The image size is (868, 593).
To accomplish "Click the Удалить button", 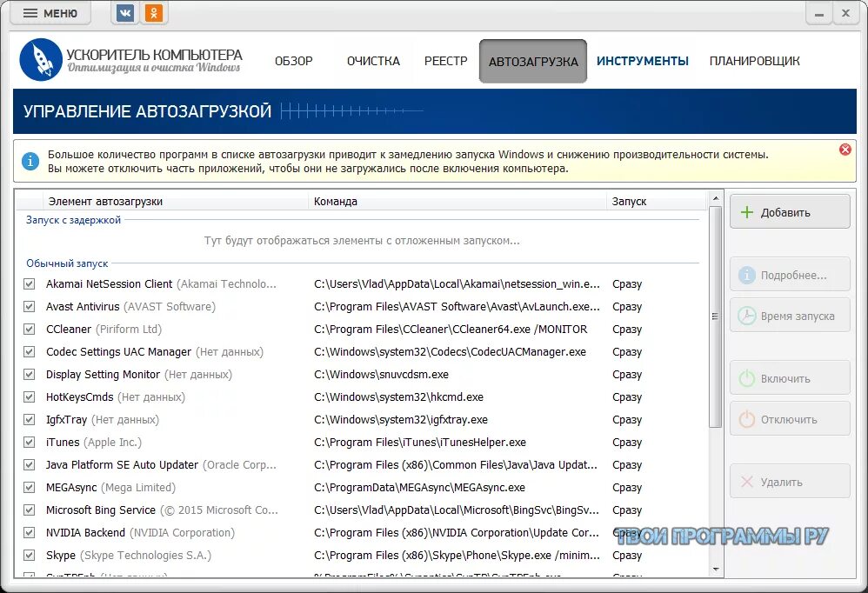I will [790, 481].
